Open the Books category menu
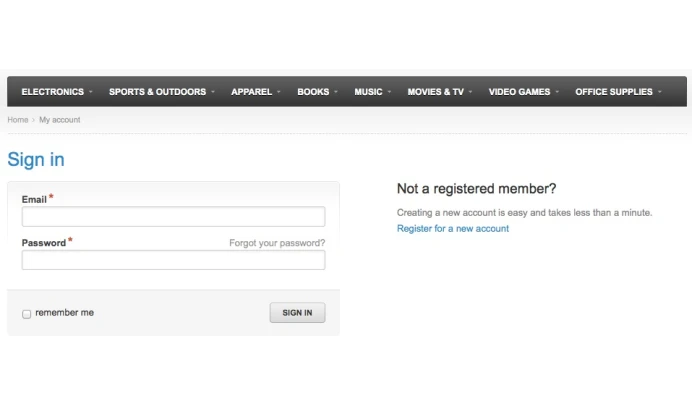Image resolution: width=692 pixels, height=415 pixels. [313, 92]
